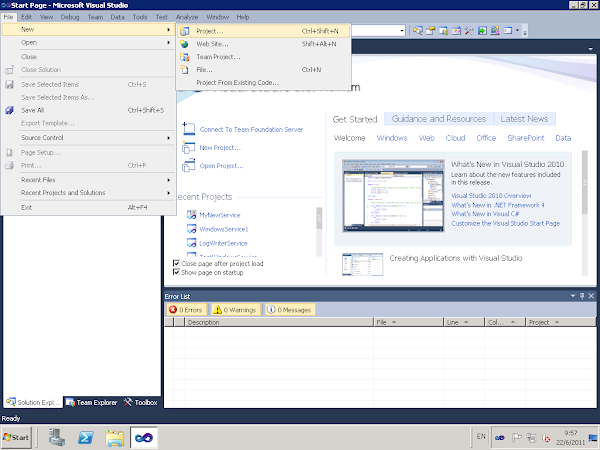Expand Recent Projects and Solutions submenu
Screen dimensions: 600x450
[x=89, y=193]
